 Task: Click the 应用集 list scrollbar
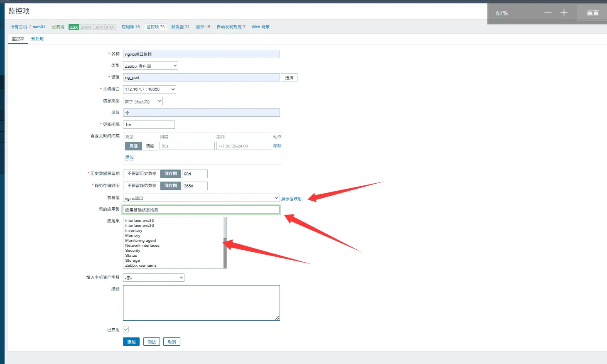click(x=225, y=253)
